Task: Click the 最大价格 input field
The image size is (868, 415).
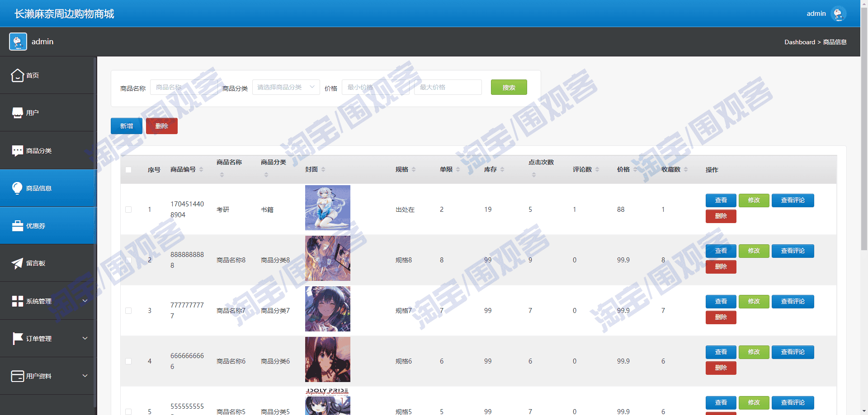Action: (448, 87)
